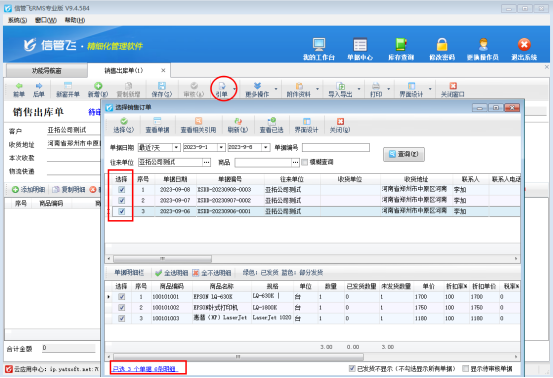Open 单据中心 icon in header
This screenshot has height=378, width=553.
pos(360,45)
